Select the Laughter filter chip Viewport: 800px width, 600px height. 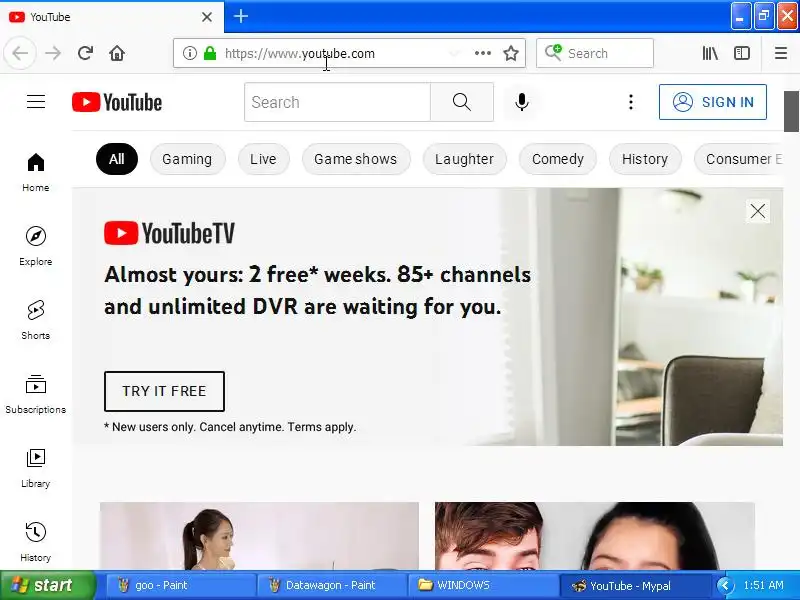coord(464,159)
